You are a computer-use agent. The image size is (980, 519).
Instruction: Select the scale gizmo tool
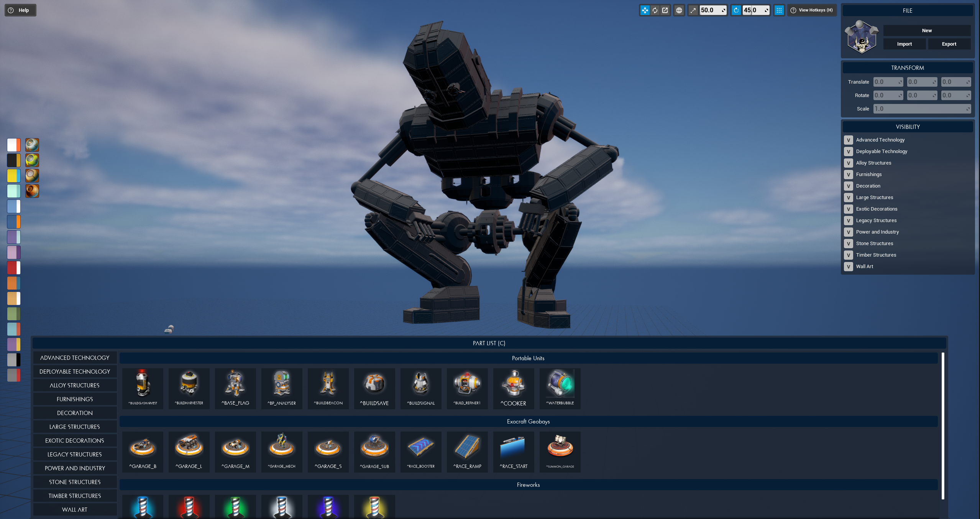click(665, 10)
